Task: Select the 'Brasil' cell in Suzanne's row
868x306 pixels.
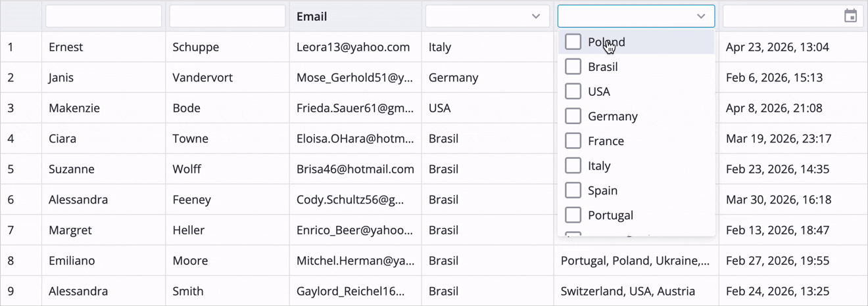Action: coord(487,169)
